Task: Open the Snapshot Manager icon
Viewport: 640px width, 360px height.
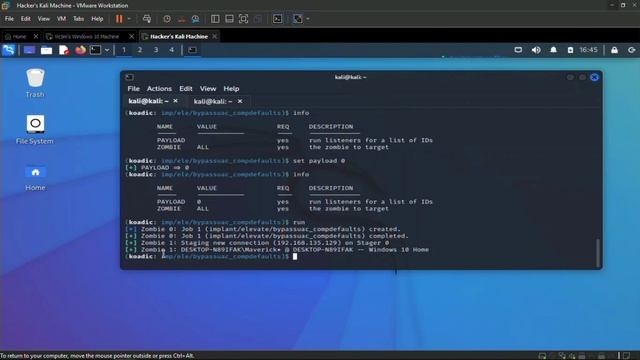Action: click(196, 19)
